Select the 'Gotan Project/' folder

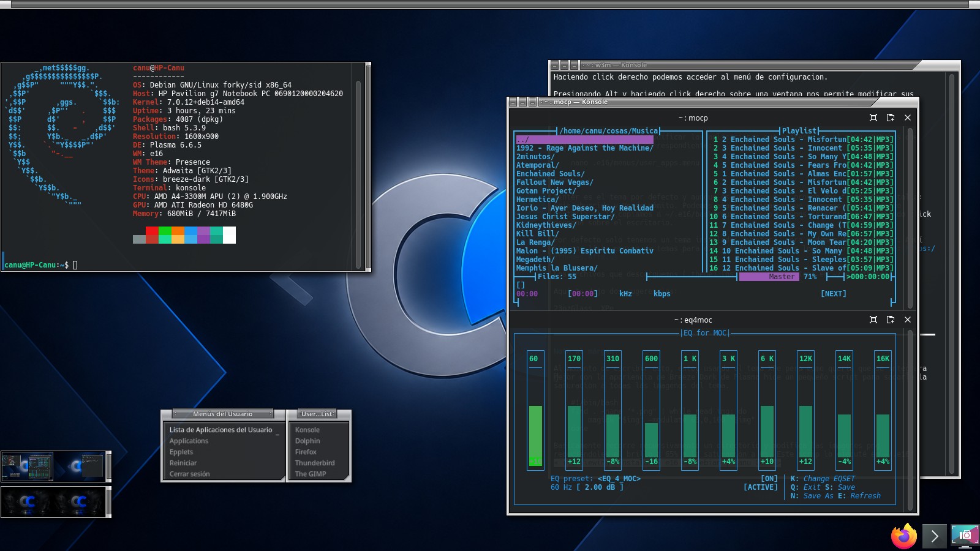pos(546,191)
